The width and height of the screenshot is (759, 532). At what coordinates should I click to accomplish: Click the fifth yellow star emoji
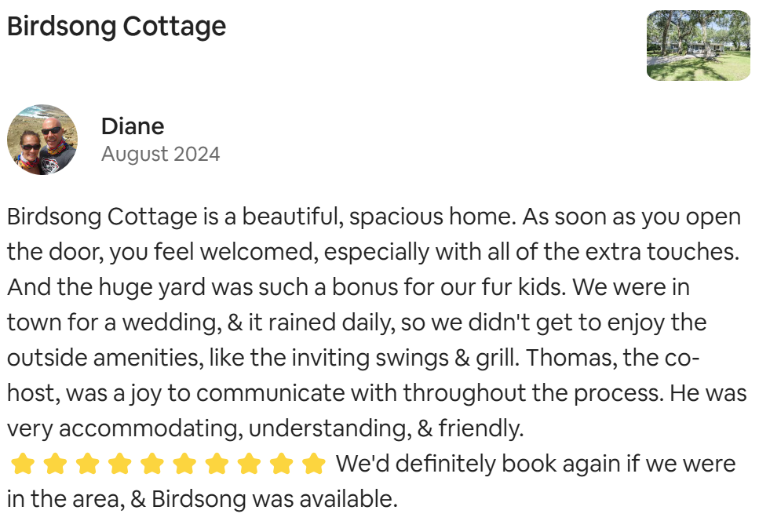tap(152, 464)
